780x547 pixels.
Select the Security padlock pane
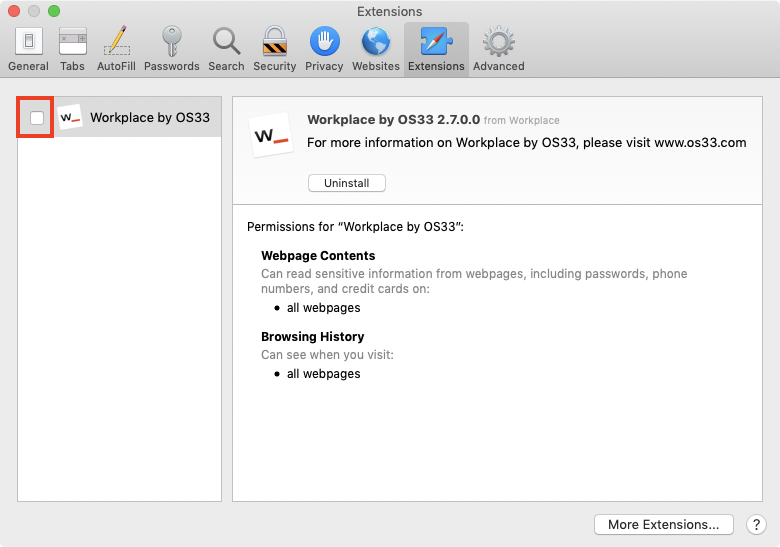click(x=275, y=49)
